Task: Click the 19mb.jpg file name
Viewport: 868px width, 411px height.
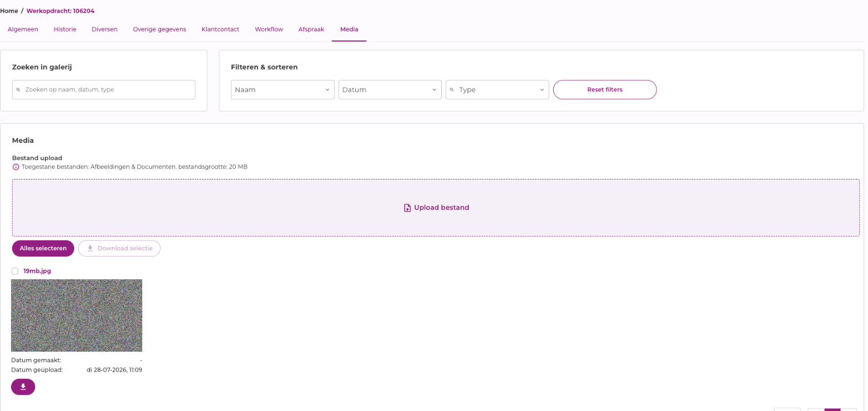Action: [37, 271]
